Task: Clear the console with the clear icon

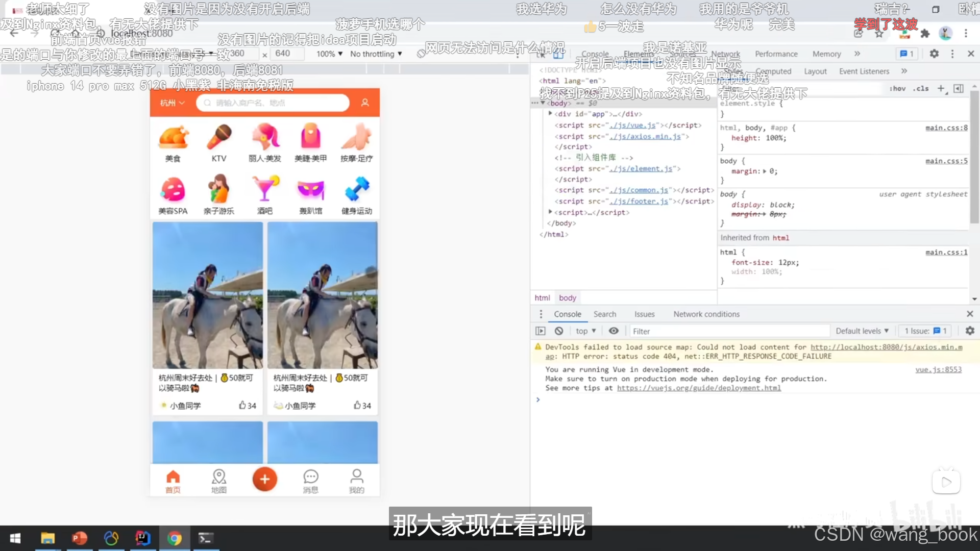Action: click(x=558, y=331)
